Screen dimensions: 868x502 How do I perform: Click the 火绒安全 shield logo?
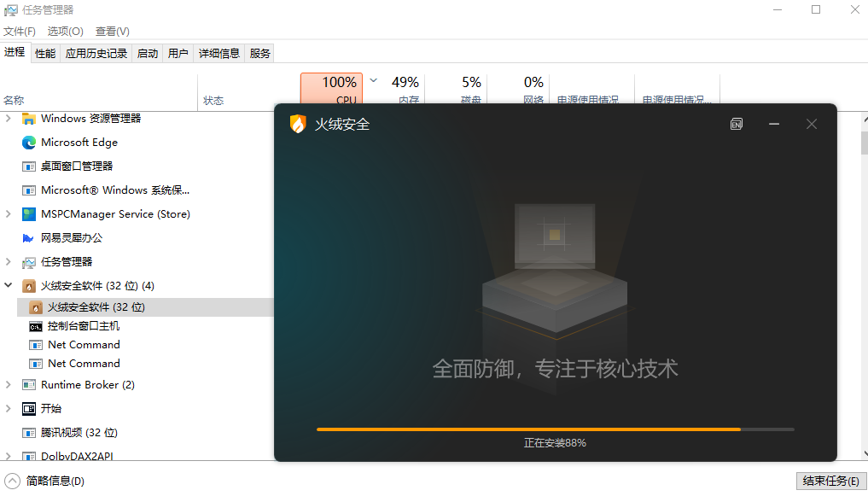point(298,124)
